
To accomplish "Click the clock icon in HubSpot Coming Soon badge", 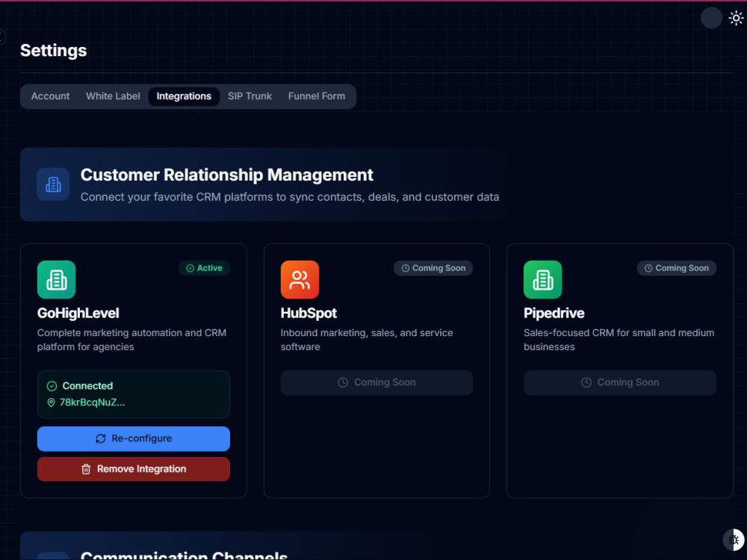I will [x=406, y=268].
